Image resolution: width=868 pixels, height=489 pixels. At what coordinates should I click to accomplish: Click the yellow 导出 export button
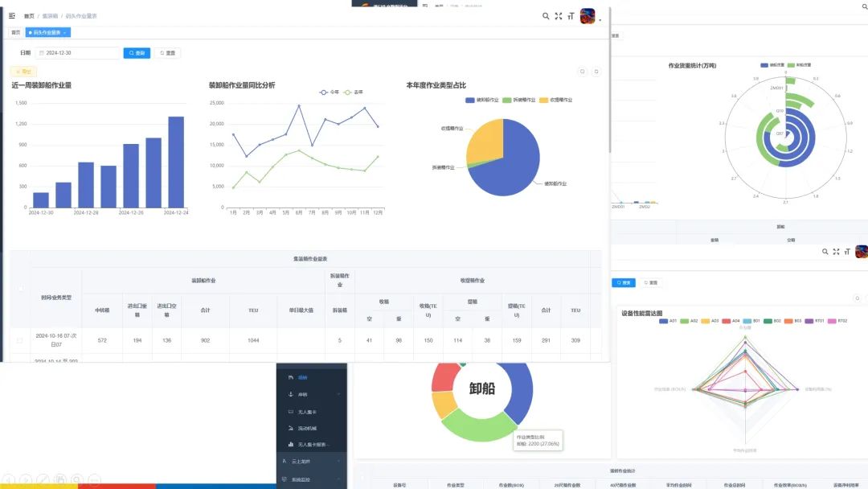coord(23,72)
